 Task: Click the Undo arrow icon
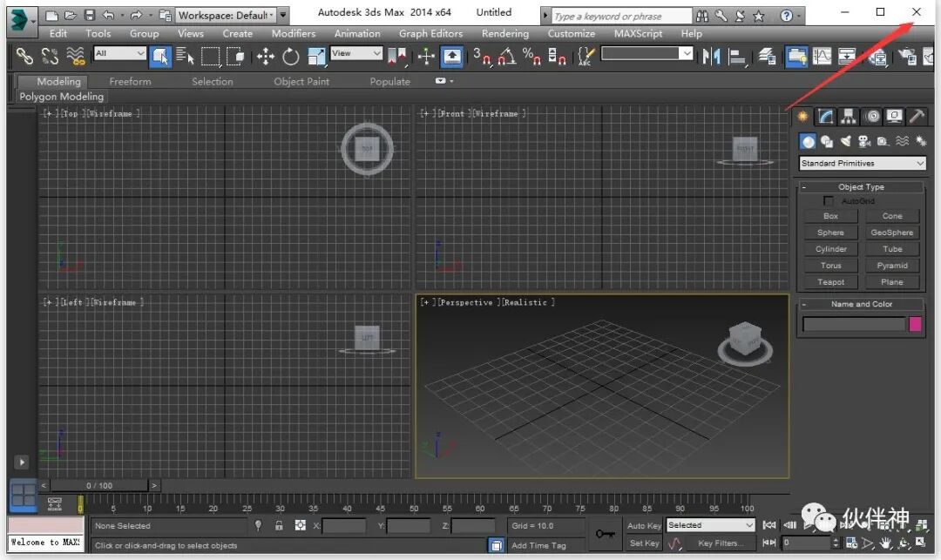pyautogui.click(x=109, y=16)
